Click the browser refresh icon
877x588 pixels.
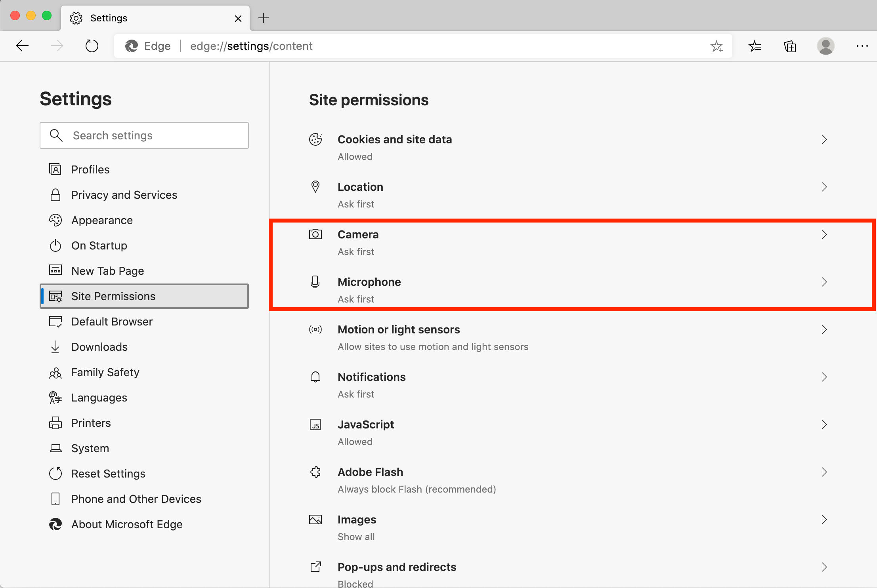point(92,46)
